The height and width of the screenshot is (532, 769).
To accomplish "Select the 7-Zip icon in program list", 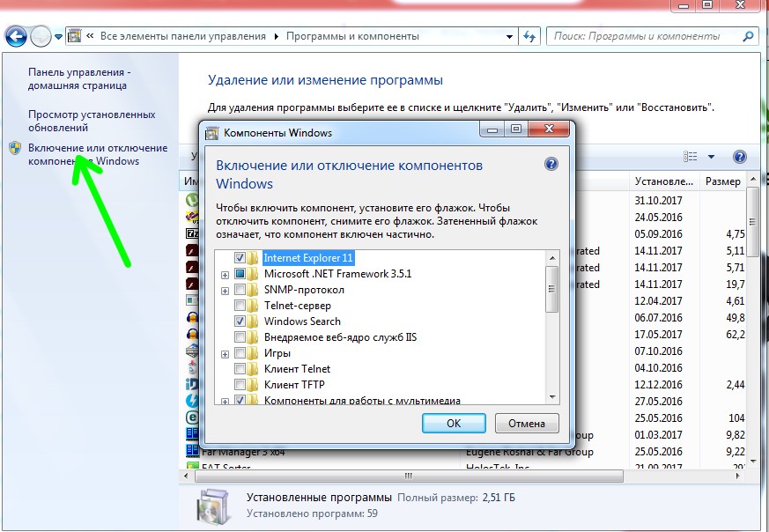I will tap(192, 233).
